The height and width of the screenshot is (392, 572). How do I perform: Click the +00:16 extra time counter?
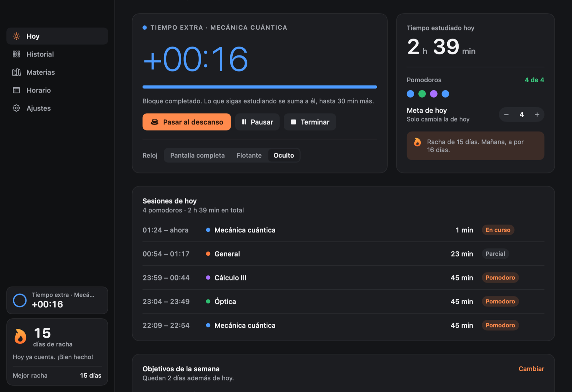[x=196, y=59]
